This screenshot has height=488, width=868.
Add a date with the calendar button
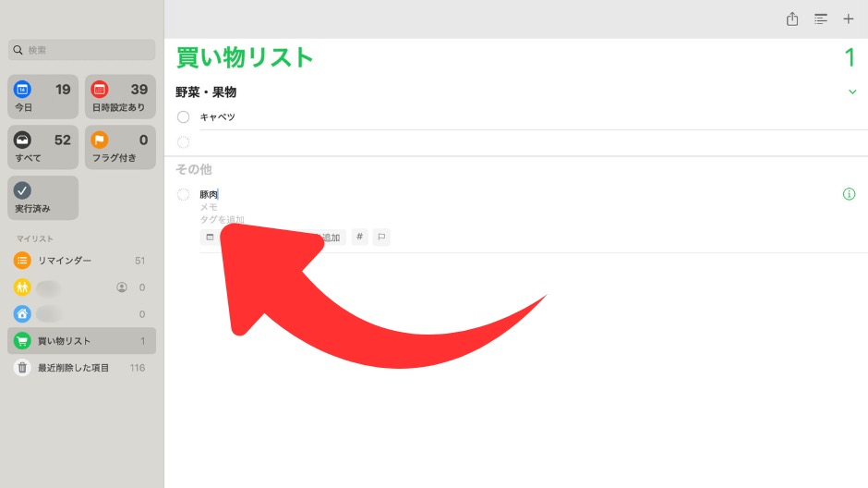click(210, 238)
